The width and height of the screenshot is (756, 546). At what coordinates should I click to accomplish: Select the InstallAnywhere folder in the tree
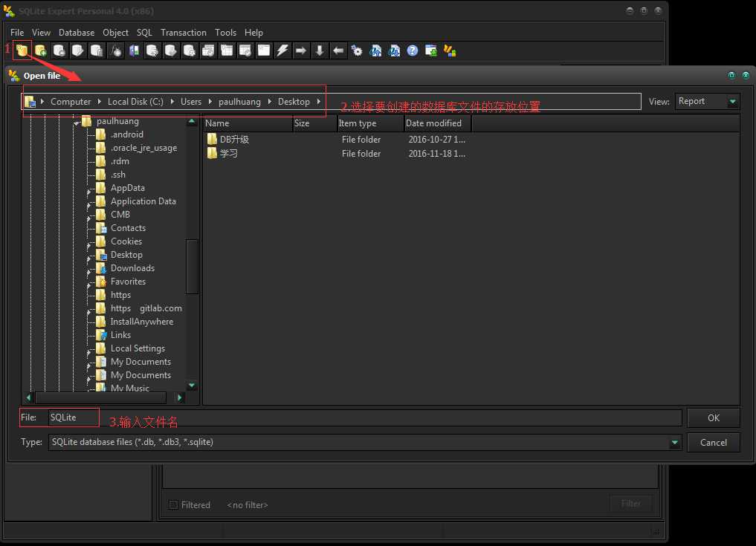[142, 322]
